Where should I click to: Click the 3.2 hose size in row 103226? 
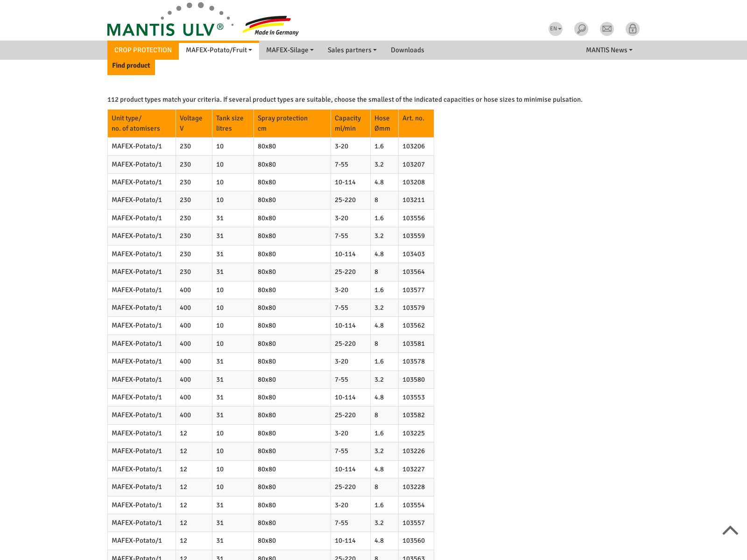click(x=379, y=451)
